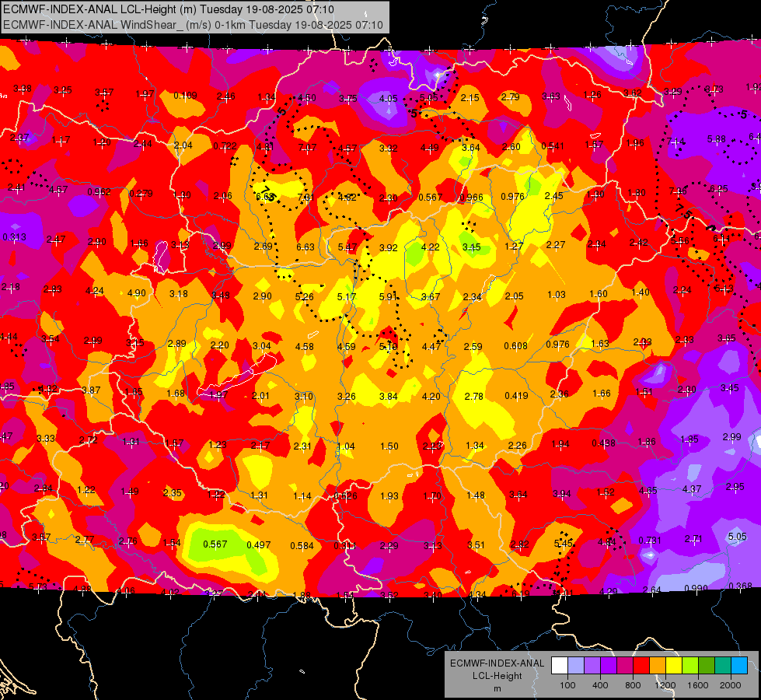The width and height of the screenshot is (761, 700).
Task: Select the sky blue legend swatch after 2000
Action: tap(739, 666)
